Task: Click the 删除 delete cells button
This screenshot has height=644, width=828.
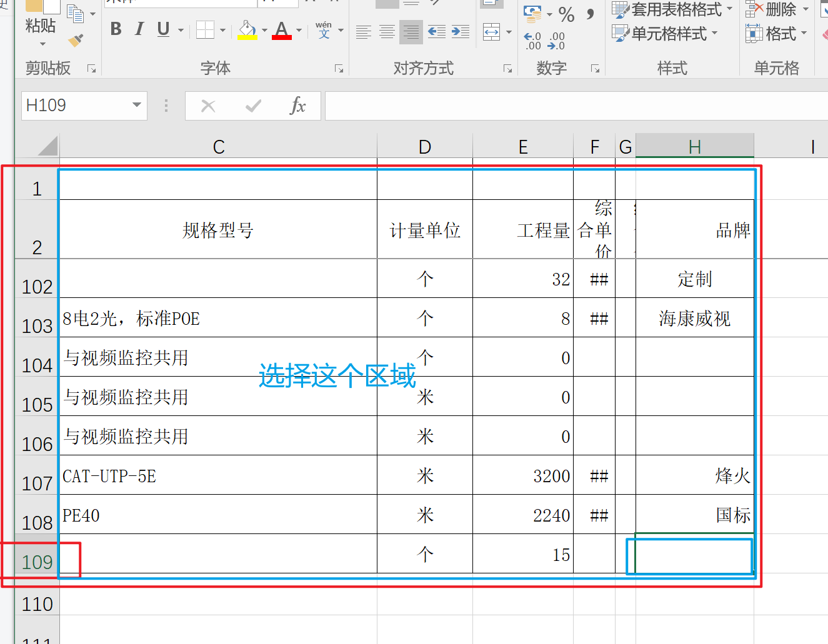Action: tap(777, 9)
